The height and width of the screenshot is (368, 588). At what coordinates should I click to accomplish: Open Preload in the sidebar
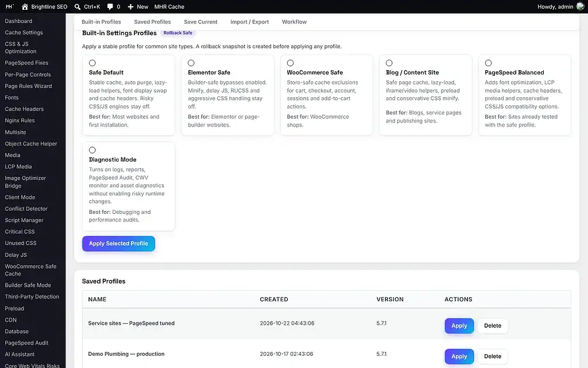tap(14, 308)
